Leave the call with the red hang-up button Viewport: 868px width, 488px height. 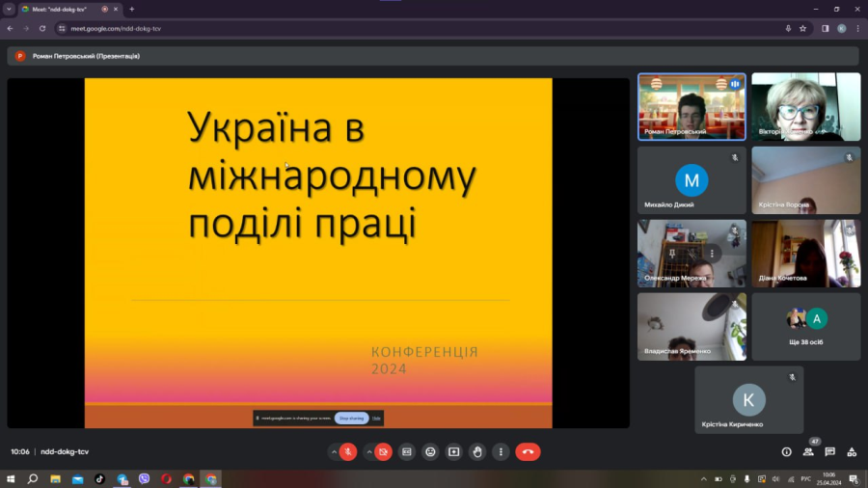point(528,451)
